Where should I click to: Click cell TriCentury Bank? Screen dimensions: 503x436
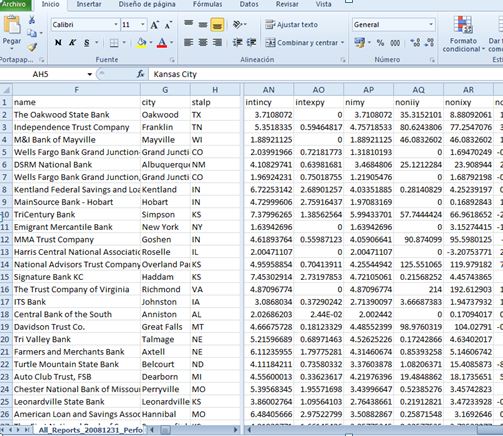[76, 215]
